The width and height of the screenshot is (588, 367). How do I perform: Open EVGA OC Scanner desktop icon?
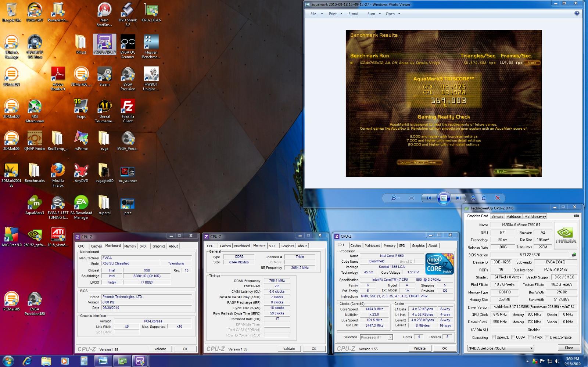pos(128,47)
